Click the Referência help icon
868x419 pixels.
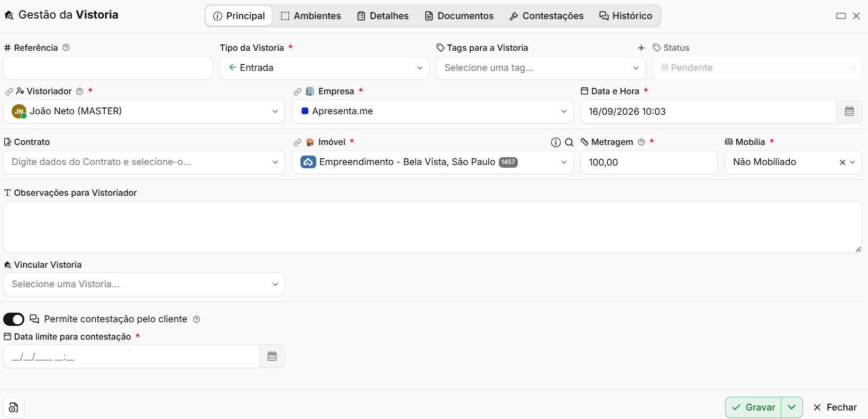pyautogui.click(x=66, y=48)
